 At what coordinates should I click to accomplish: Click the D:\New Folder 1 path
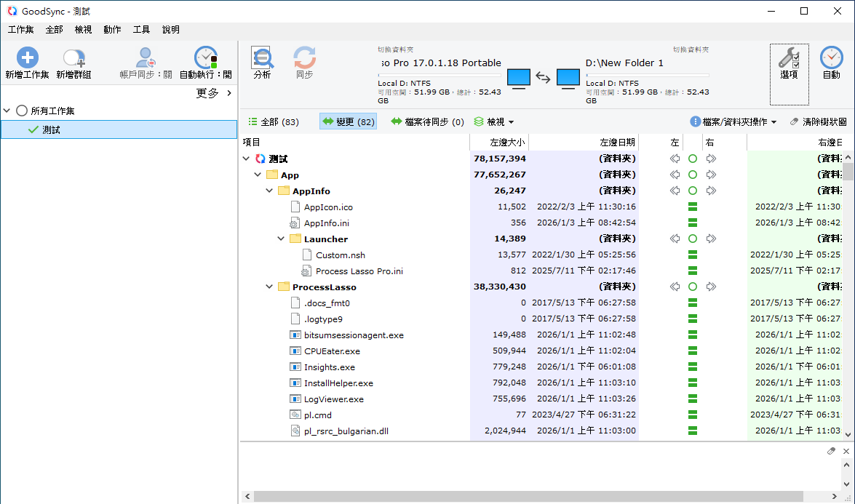pos(624,63)
